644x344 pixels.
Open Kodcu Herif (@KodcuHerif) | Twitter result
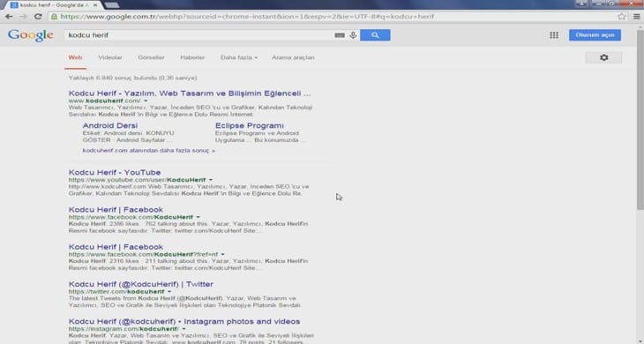click(x=141, y=284)
